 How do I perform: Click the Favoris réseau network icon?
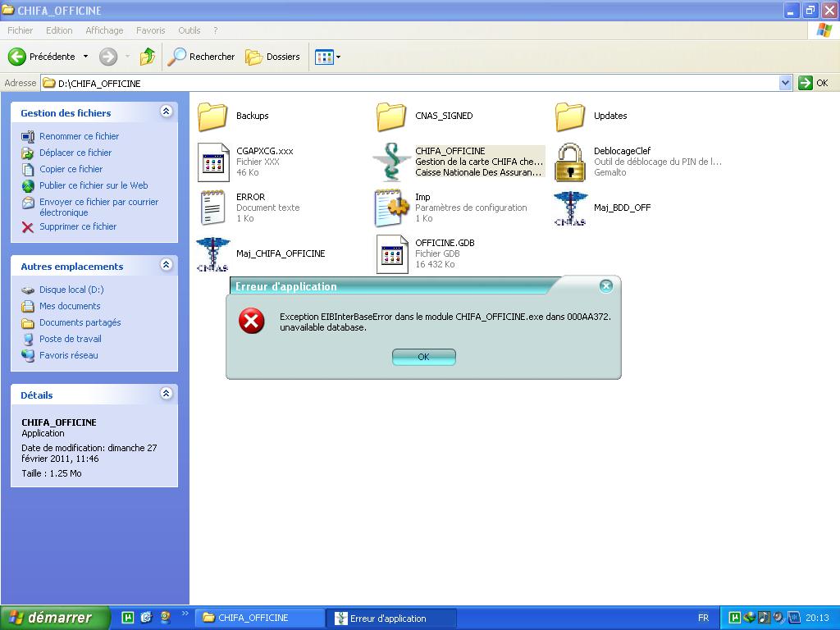pos(28,355)
